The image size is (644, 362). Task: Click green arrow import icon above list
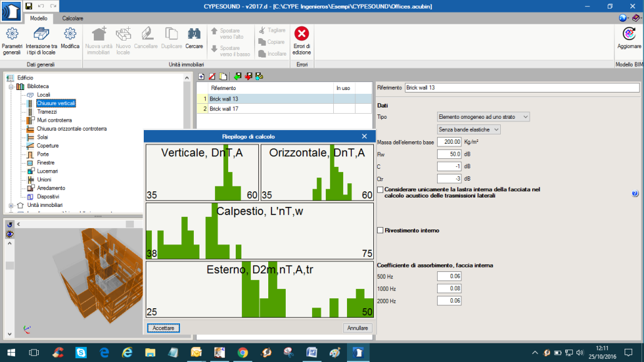coord(238,76)
